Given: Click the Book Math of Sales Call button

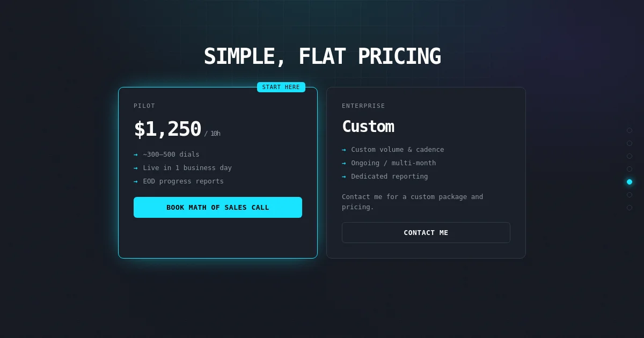Looking at the screenshot, I should pos(218,207).
